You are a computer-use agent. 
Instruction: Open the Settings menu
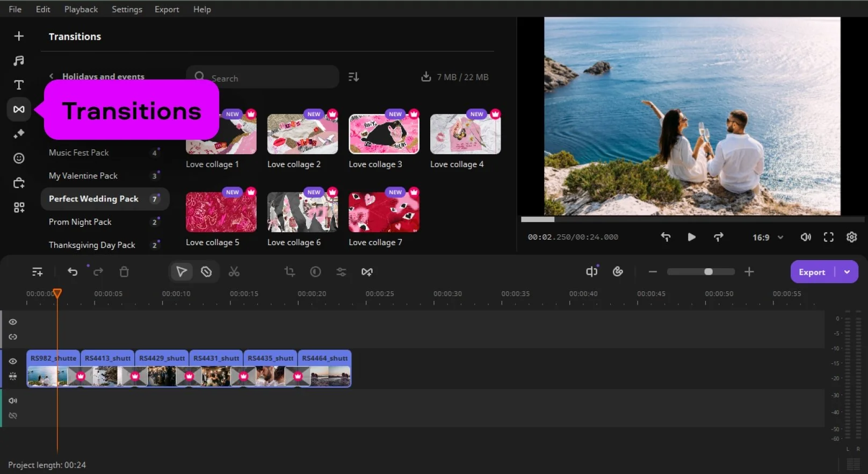(x=127, y=9)
